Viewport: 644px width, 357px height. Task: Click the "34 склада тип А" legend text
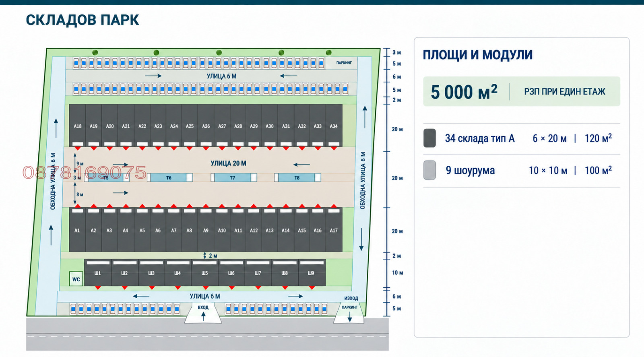click(480, 138)
